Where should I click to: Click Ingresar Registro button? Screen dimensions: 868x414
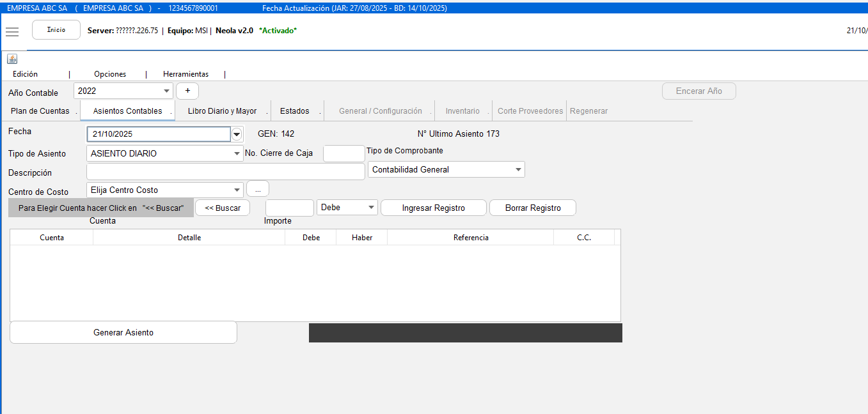pyautogui.click(x=433, y=208)
